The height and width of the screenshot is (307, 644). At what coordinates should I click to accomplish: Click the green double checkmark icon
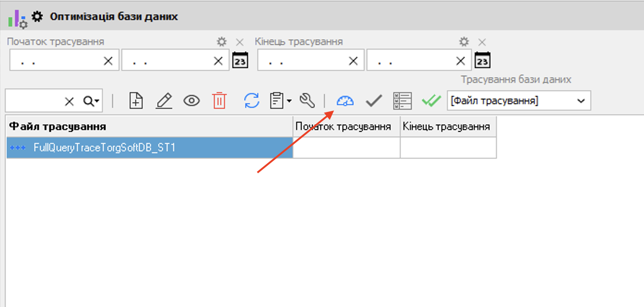click(x=431, y=100)
